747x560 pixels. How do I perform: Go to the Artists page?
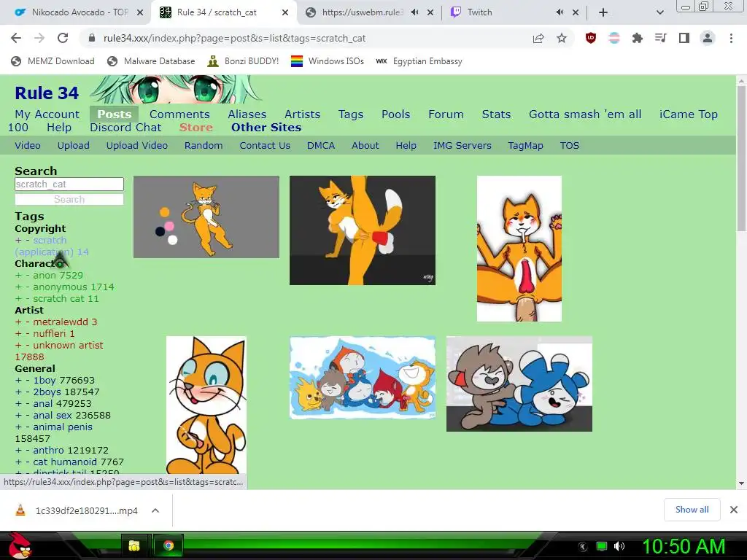pos(302,114)
